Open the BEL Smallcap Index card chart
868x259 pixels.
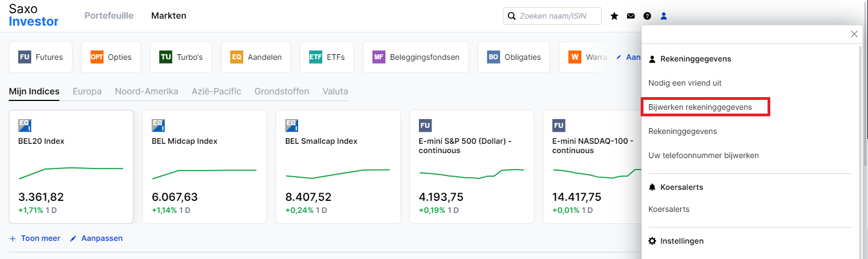[338, 174]
